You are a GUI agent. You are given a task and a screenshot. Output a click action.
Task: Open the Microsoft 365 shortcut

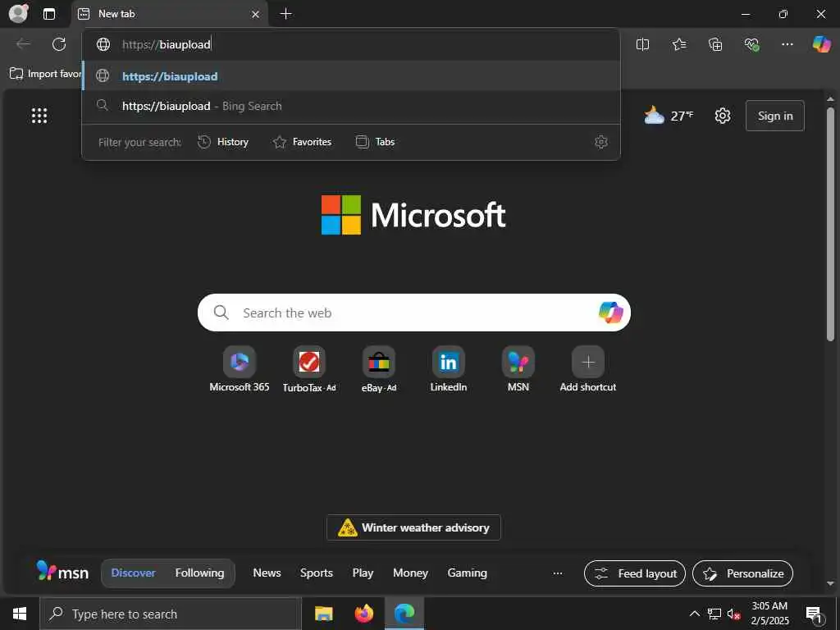pos(240,370)
